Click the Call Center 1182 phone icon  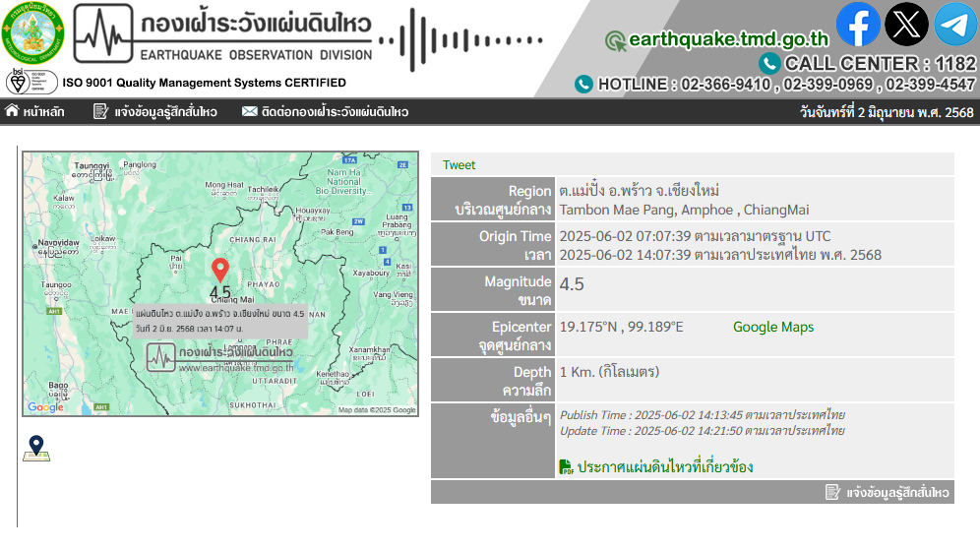(768, 63)
